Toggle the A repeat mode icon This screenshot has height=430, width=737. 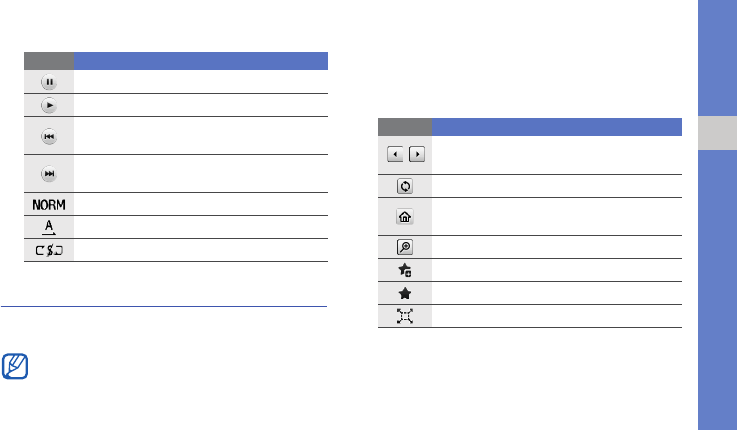click(x=49, y=227)
